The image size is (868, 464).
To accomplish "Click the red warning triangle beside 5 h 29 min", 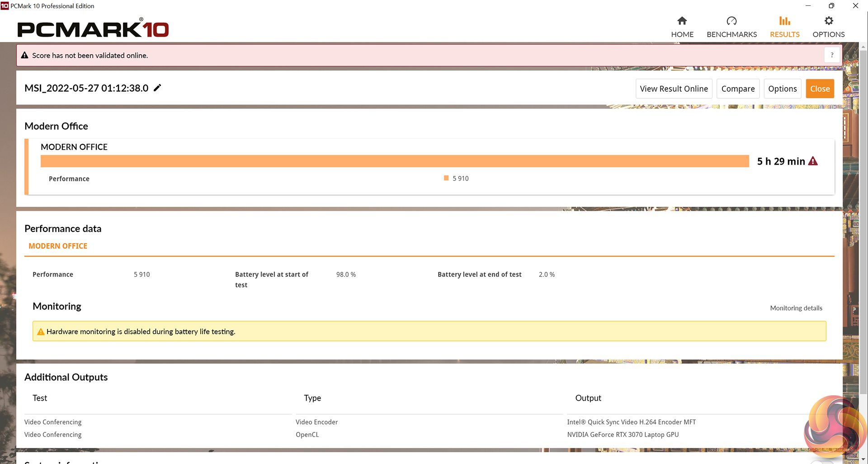I will [813, 161].
